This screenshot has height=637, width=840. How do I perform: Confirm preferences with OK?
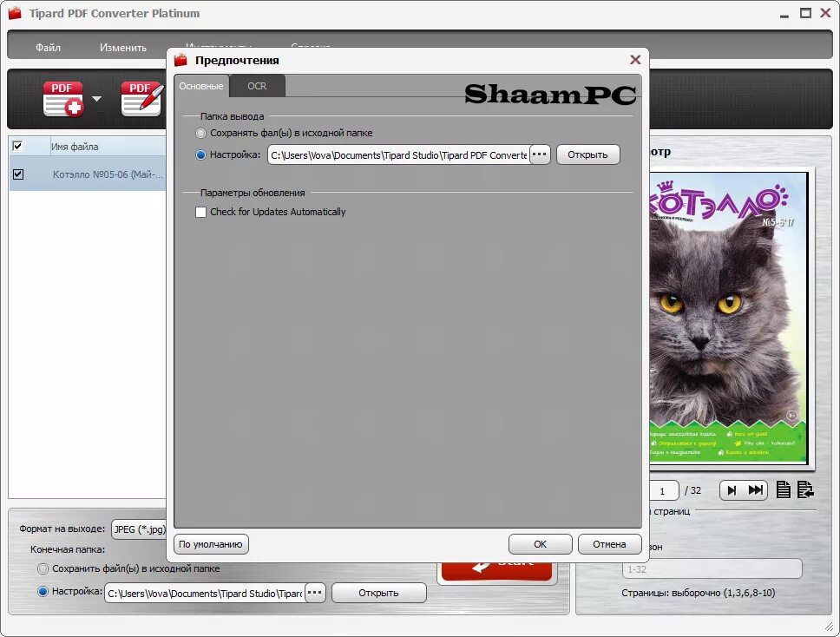click(540, 544)
